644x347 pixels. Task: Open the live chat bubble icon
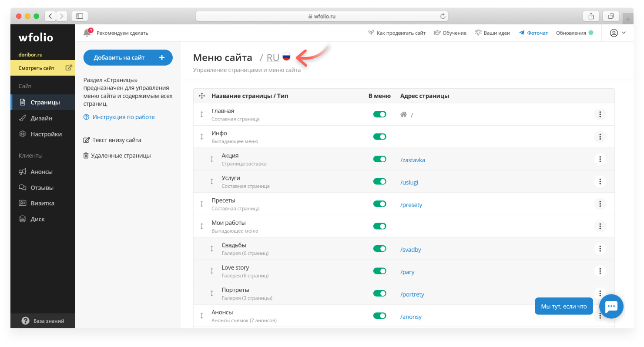pos(611,306)
